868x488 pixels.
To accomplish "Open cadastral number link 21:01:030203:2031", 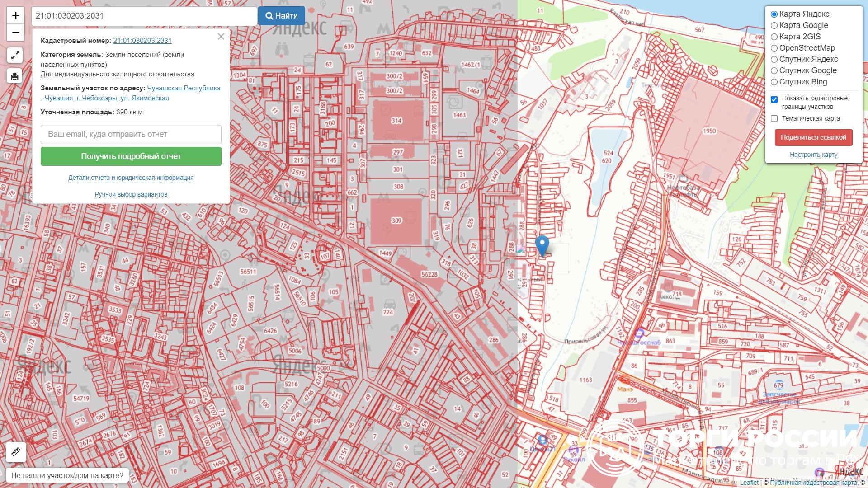I will pyautogui.click(x=142, y=41).
